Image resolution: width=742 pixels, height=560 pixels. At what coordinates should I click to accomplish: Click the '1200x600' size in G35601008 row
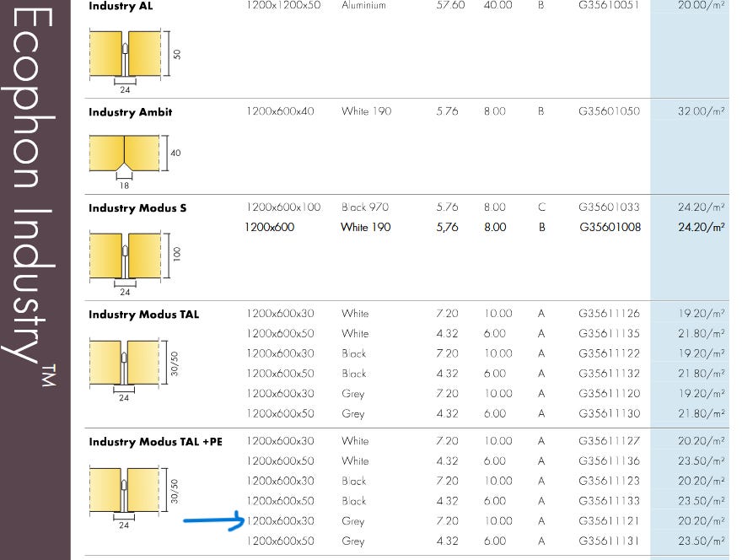269,227
